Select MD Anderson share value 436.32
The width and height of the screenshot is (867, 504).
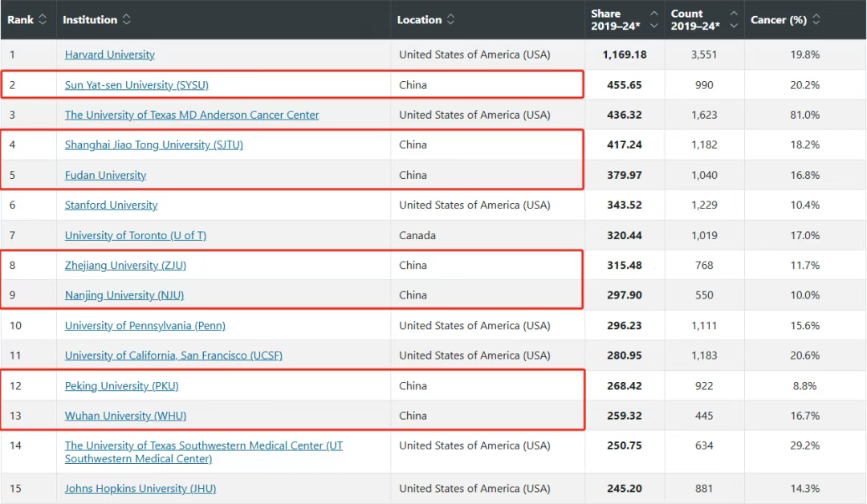(x=625, y=115)
